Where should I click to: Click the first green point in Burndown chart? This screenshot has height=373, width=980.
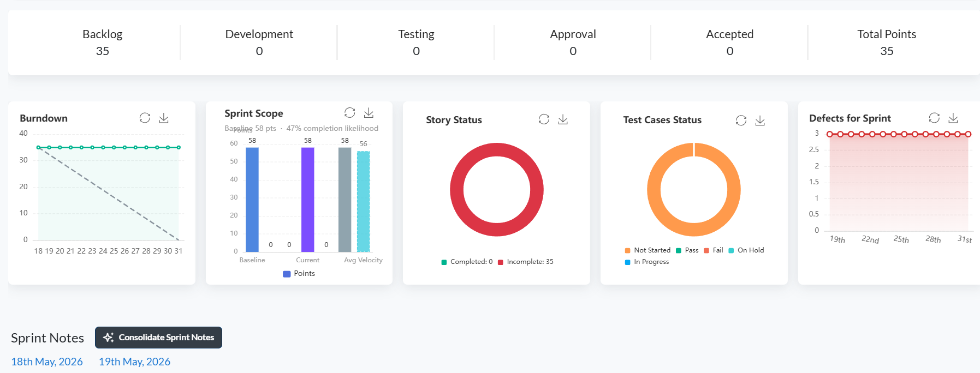tap(38, 147)
